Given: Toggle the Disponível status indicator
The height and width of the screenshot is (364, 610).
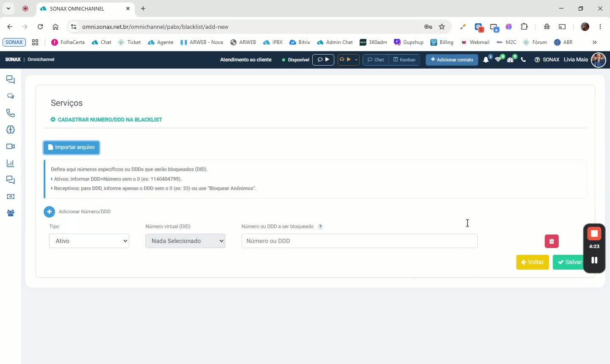Looking at the screenshot, I should 296,60.
